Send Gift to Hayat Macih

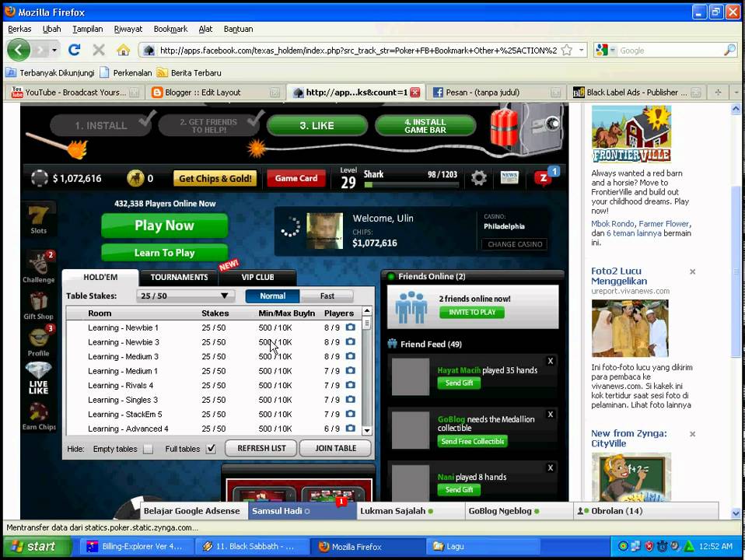tap(459, 383)
